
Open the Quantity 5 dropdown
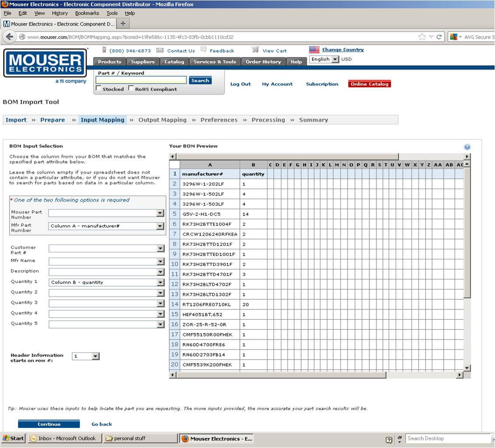tap(161, 324)
